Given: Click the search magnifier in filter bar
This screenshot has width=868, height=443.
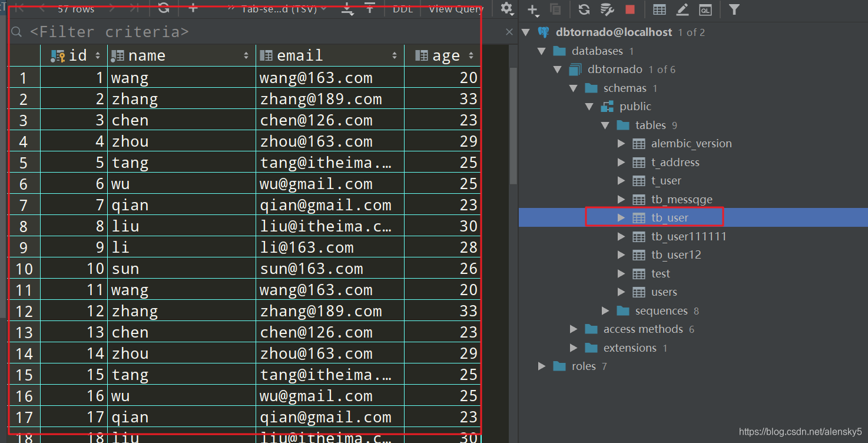Looking at the screenshot, I should (17, 32).
